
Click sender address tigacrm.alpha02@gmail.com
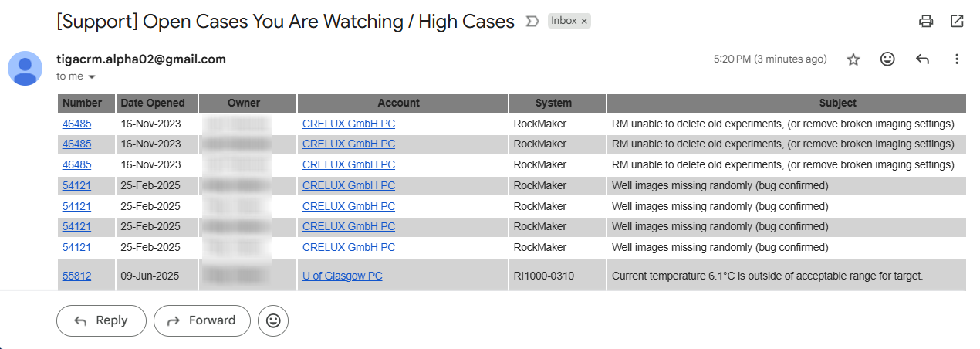click(x=141, y=59)
